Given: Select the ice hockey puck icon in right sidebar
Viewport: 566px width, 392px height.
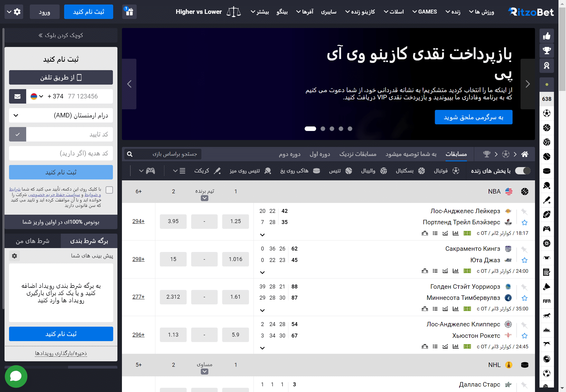Looking at the screenshot, I should [x=547, y=171].
